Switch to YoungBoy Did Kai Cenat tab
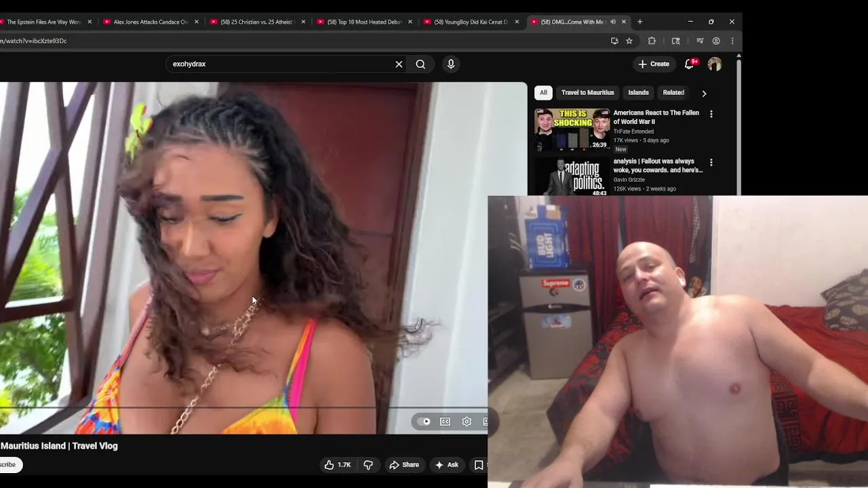 pyautogui.click(x=470, y=22)
